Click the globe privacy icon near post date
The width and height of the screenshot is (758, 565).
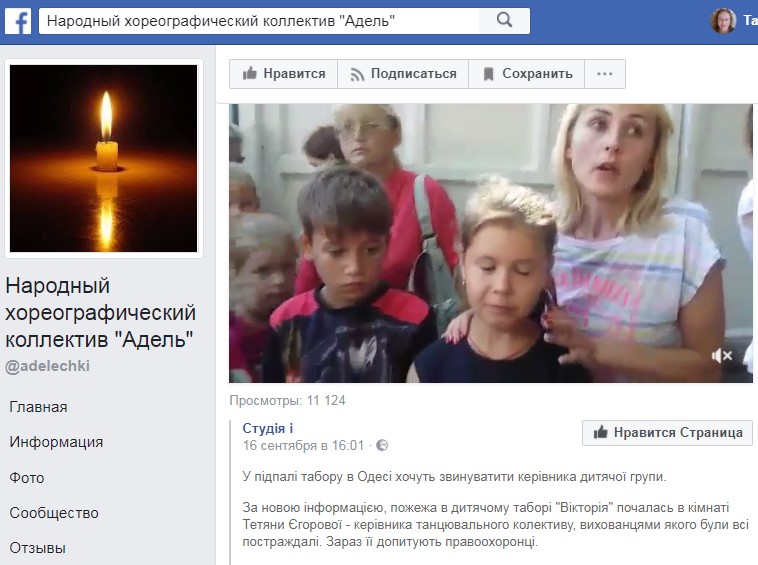click(x=382, y=445)
